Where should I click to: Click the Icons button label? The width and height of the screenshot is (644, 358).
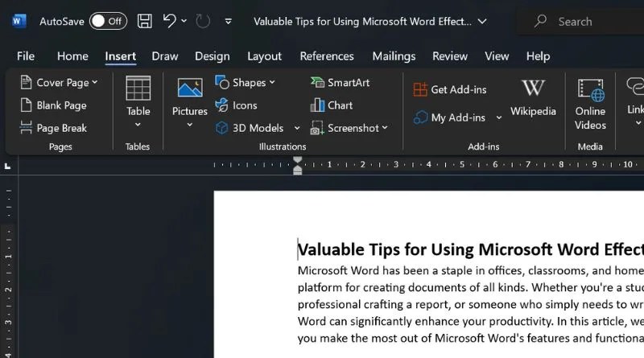(x=245, y=105)
